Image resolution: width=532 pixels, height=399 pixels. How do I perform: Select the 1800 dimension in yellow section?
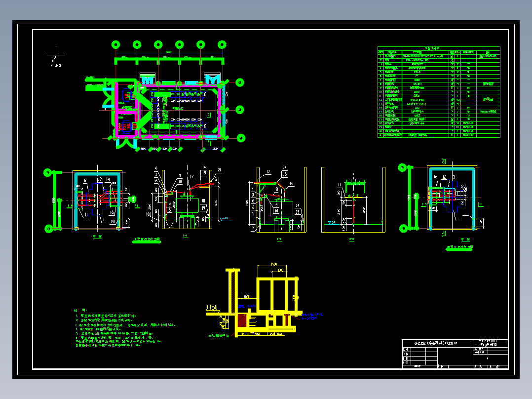[x=247, y=297]
